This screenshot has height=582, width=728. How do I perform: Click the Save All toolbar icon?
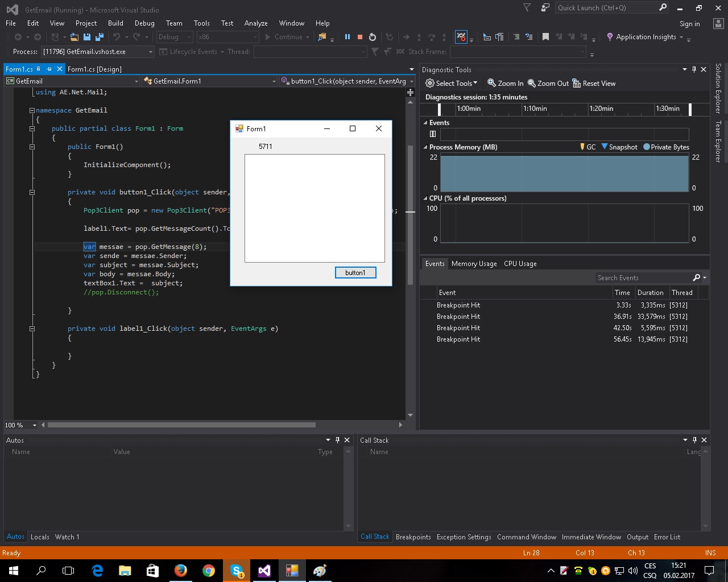(x=99, y=37)
